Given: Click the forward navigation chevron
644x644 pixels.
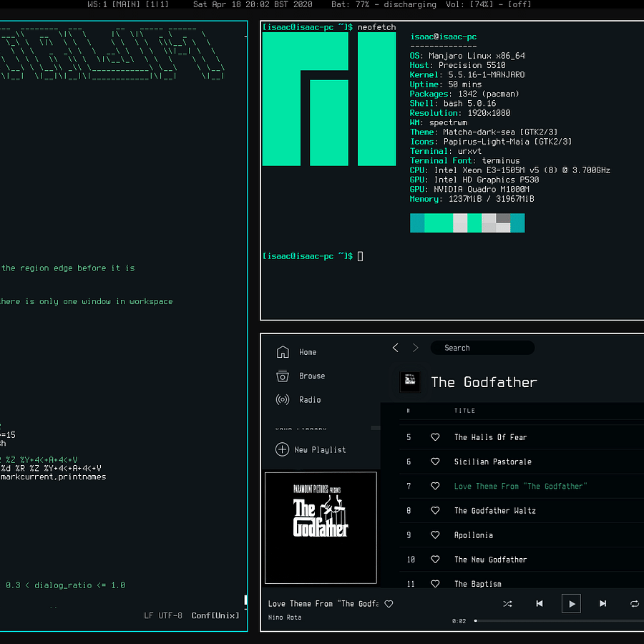Looking at the screenshot, I should pyautogui.click(x=415, y=347).
